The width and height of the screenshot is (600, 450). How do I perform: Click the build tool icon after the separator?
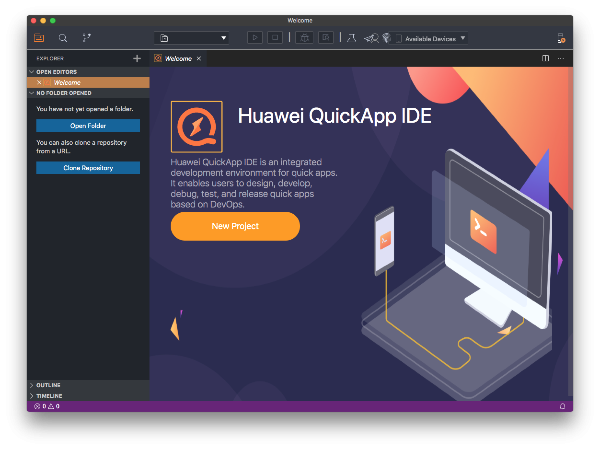point(351,38)
